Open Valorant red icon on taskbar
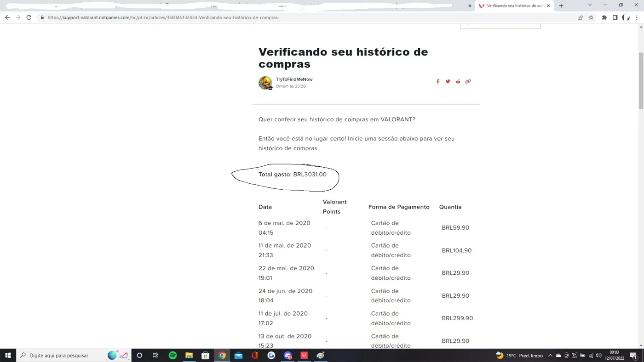 click(x=304, y=355)
